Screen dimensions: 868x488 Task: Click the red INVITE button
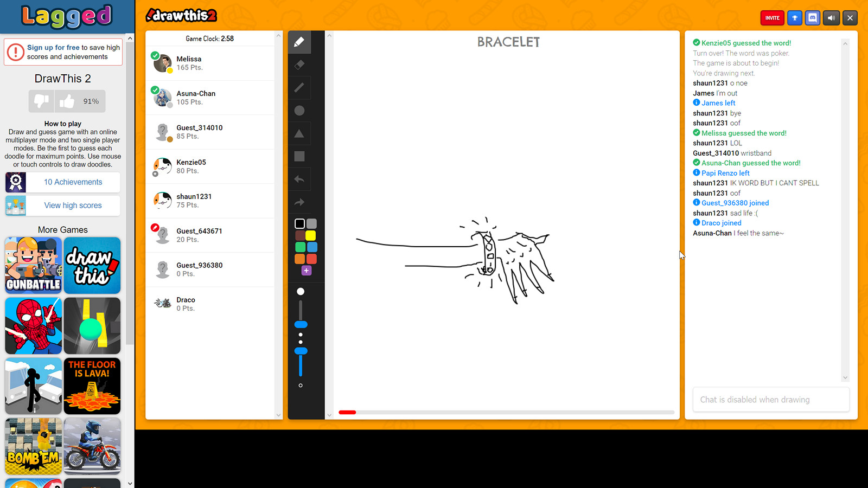coord(772,18)
